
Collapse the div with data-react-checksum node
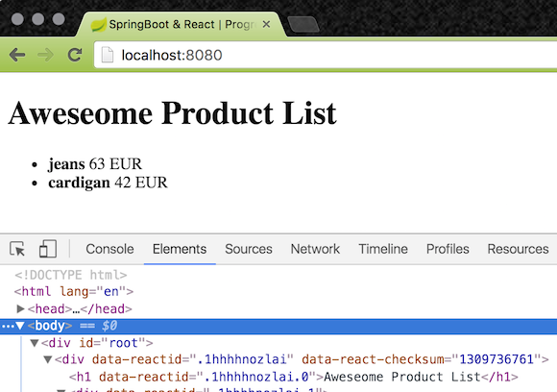coord(48,359)
